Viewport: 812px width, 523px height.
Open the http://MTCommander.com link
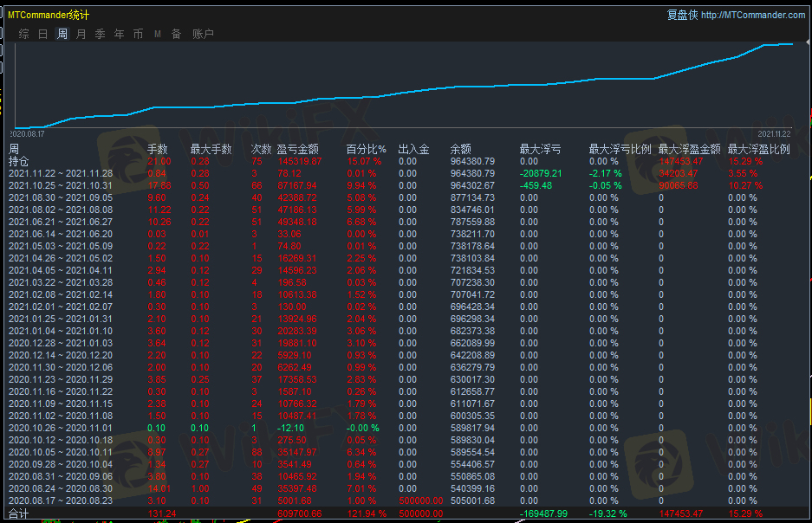[x=752, y=15]
